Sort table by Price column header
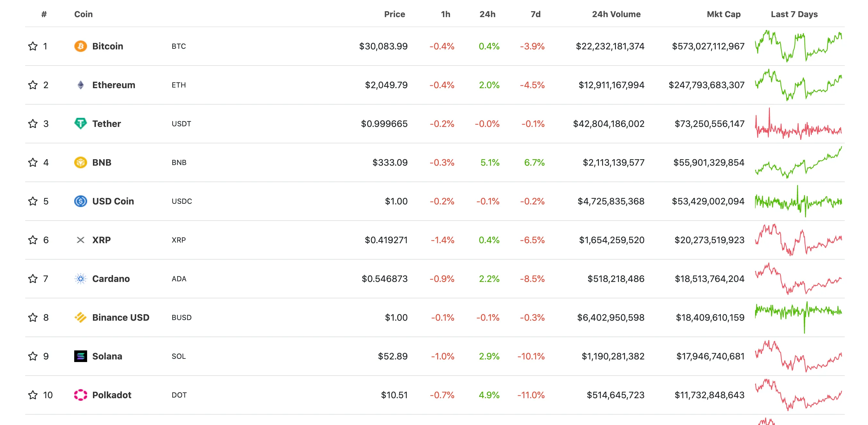Image resolution: width=868 pixels, height=425 pixels. (x=394, y=14)
